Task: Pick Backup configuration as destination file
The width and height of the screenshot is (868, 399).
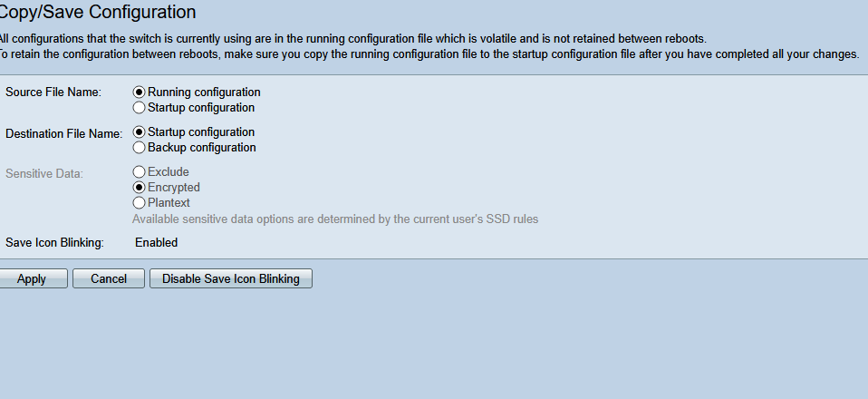Action: (140, 147)
